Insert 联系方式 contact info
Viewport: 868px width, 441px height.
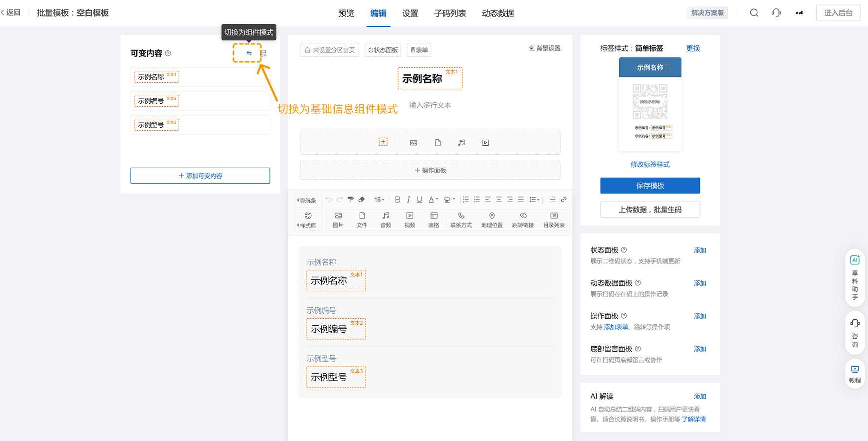click(461, 220)
